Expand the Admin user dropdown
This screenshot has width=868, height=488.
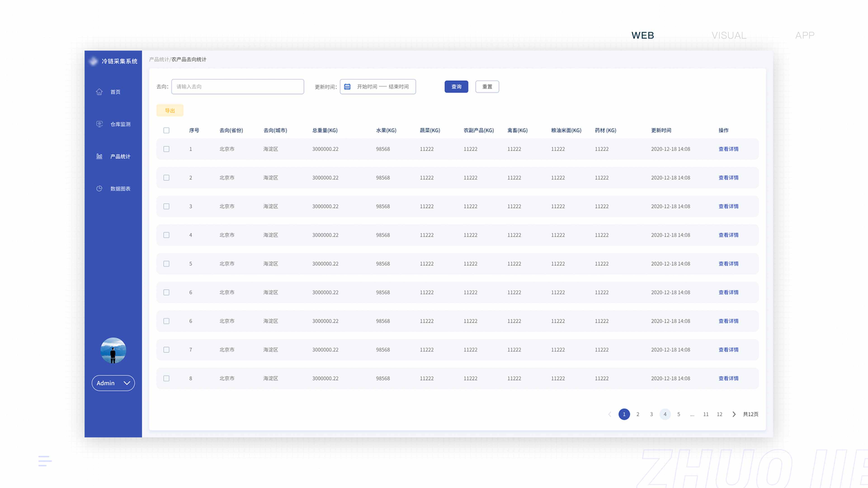(113, 383)
